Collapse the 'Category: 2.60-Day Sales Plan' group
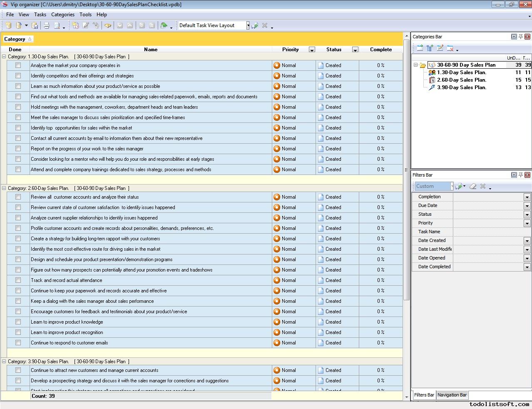The width and height of the screenshot is (532, 409). tap(4, 188)
